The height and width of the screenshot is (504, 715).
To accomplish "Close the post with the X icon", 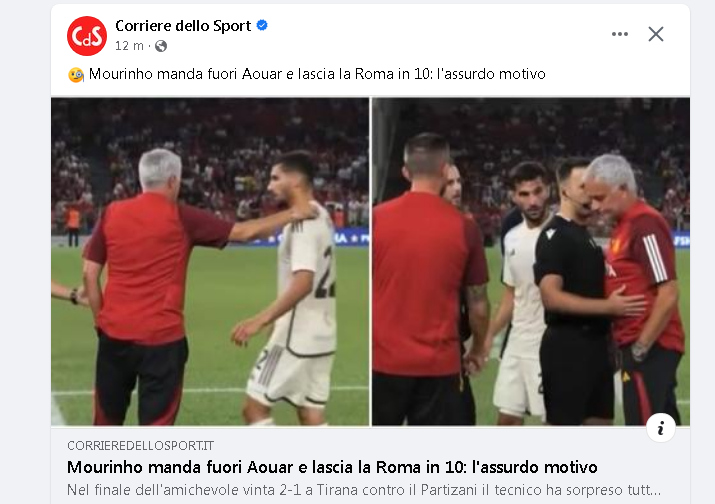I will click(656, 34).
